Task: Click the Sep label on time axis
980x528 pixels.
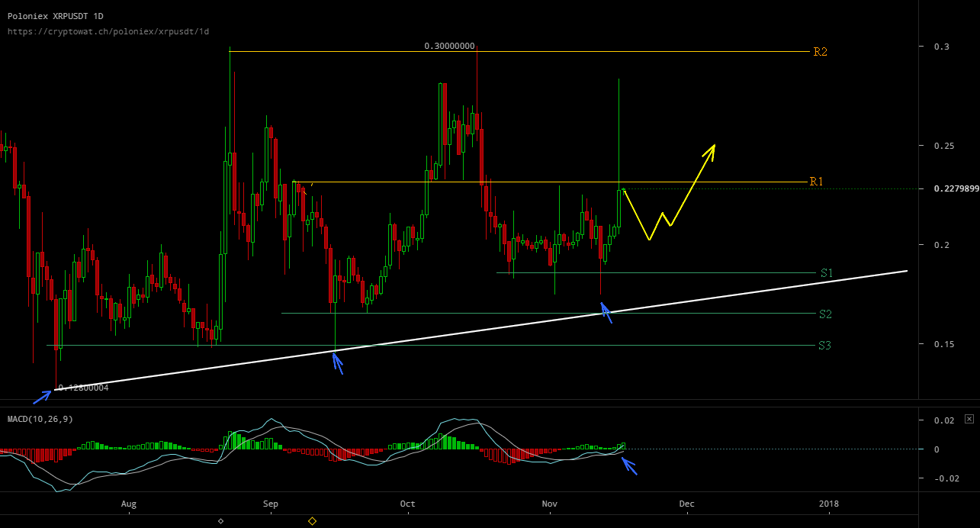Action: point(270,504)
